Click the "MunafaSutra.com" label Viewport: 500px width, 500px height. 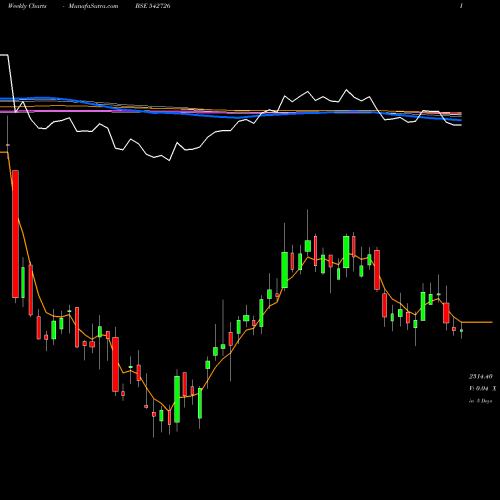coord(93,6)
